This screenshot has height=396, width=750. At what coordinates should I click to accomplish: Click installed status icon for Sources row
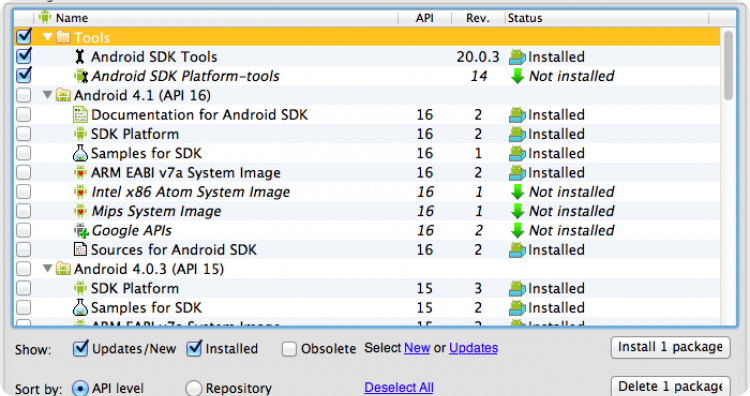(x=517, y=250)
